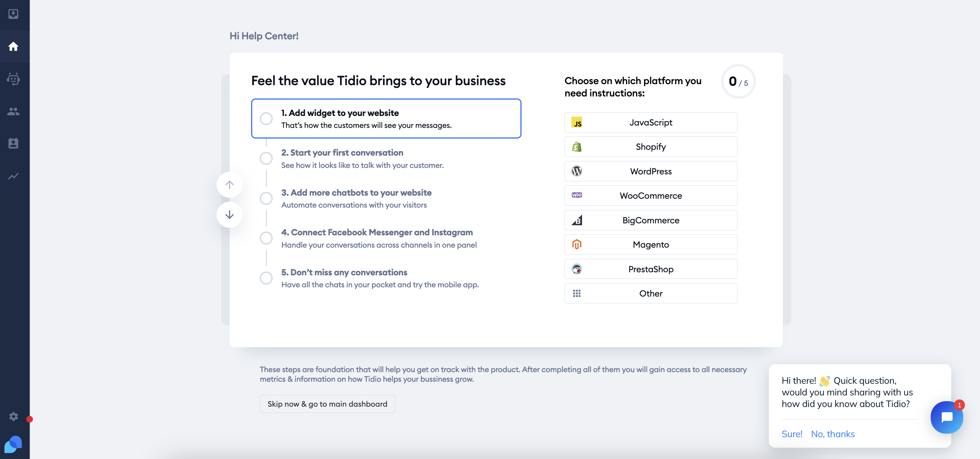Open the Tidio chat bubble widget
Viewport: 980px width, 459px height.
pos(946,417)
